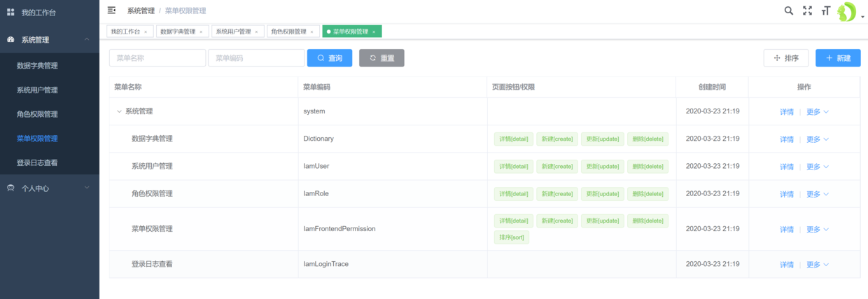This screenshot has width=868, height=299.
Task: Click the 我的工作台 grid icon in sidebar
Action: tap(10, 12)
